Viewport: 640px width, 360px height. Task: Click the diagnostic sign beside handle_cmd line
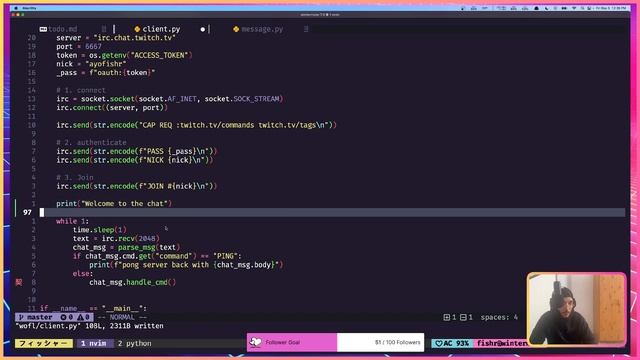pyautogui.click(x=19, y=282)
